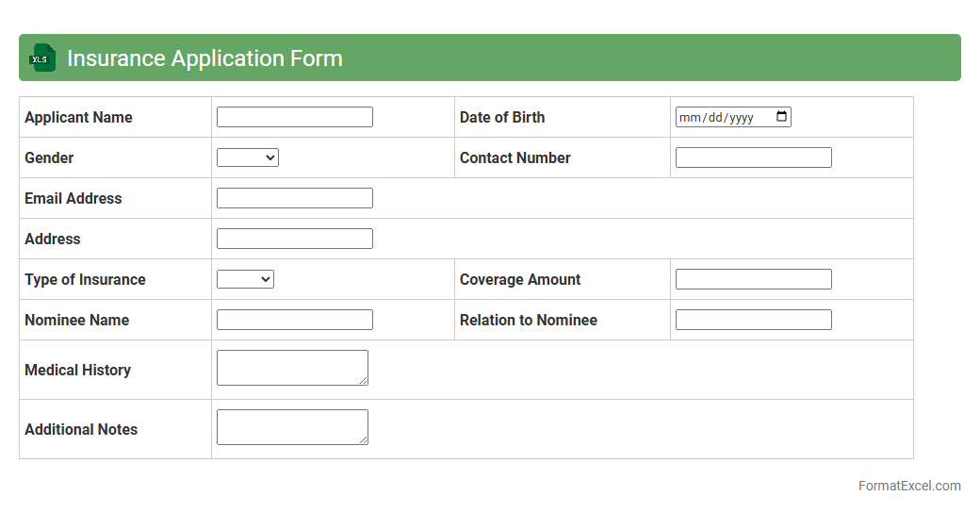Click the Applicant Name text field
Image resolution: width=980 pixels, height=513 pixels.
click(294, 117)
